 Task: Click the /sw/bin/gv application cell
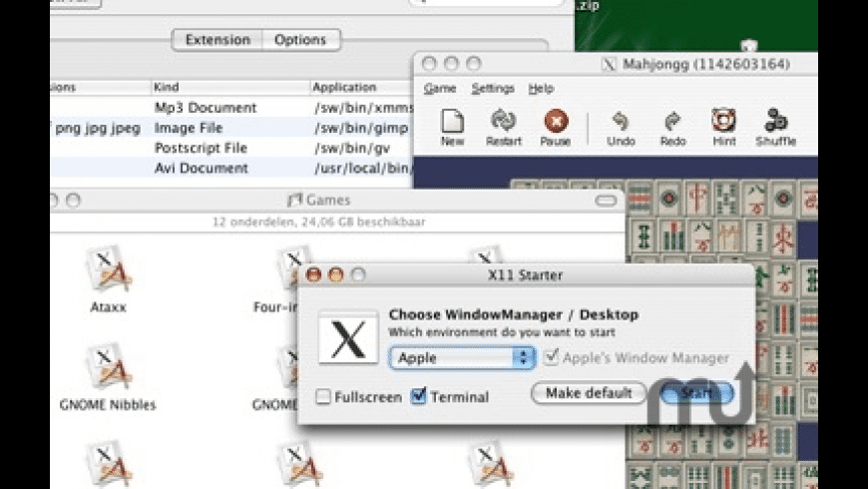click(352, 148)
